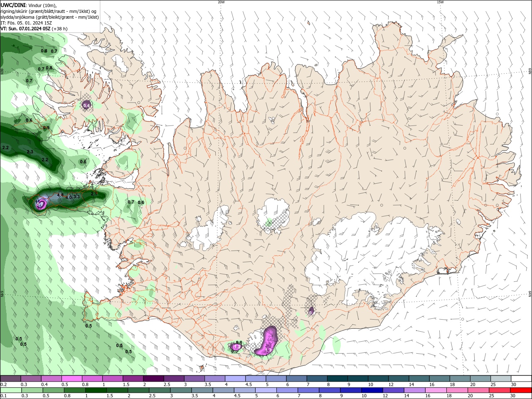Click the 4.4 precipitation value on Snæfellsnes
Viewport: 532px width, 399px height.
tap(60, 195)
